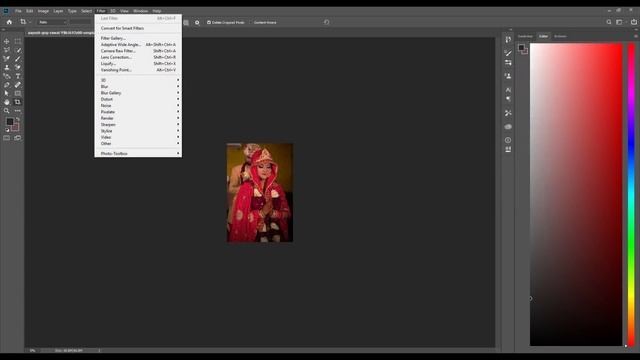Open the History panel icon
This screenshot has height=360, width=640.
508,40
